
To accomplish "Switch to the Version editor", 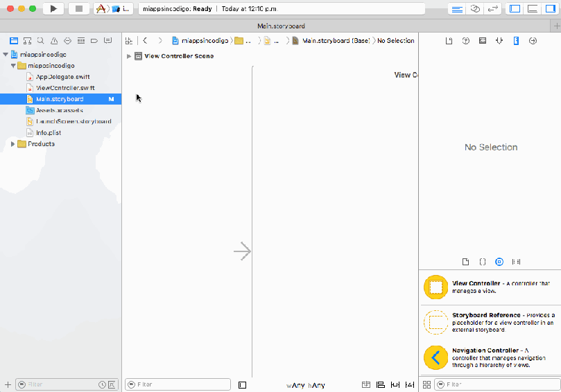I will point(493,9).
